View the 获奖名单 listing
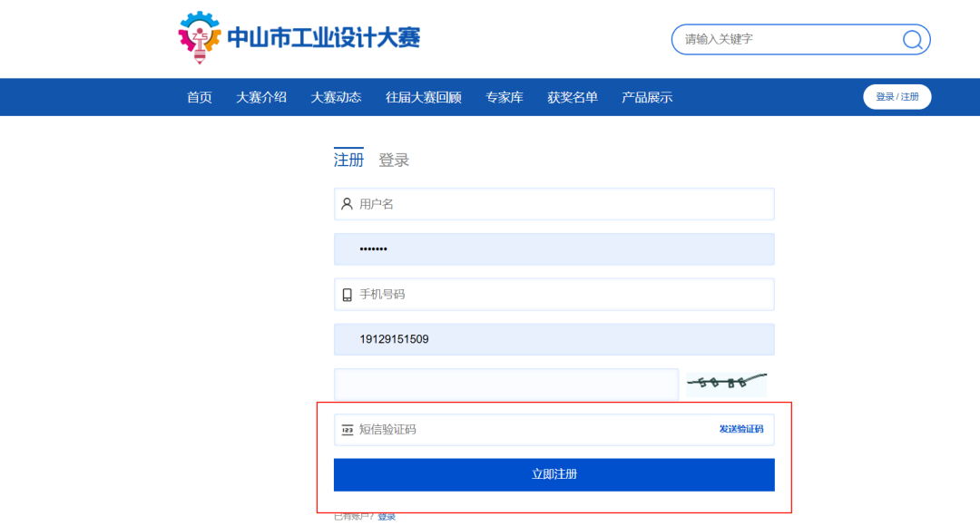The width and height of the screenshot is (980, 526). [572, 97]
